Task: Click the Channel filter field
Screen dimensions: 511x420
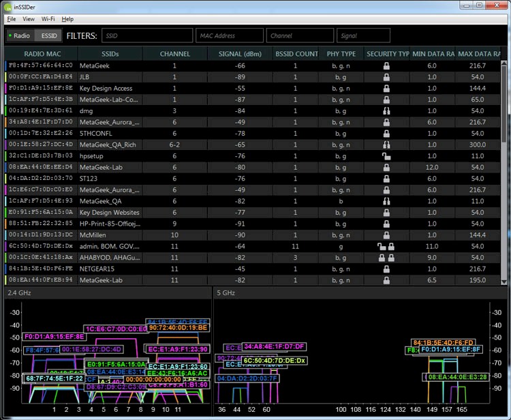Action: (x=300, y=35)
